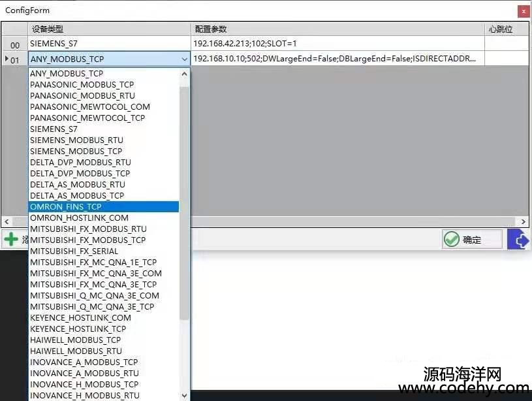Pick MITSUBISHI_FX_MODBUS_TCP from list
This screenshot has width=532, height=401.
[104, 240]
